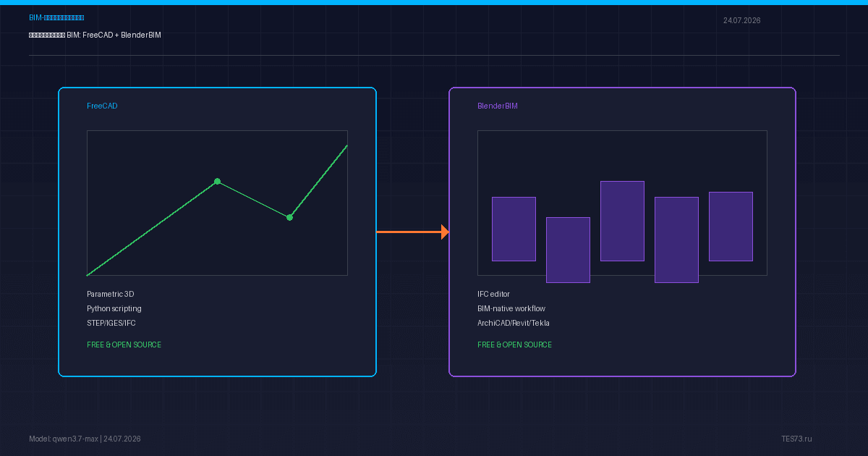Select the peak green data point on the chart
This screenshot has width=868, height=456.
(217, 181)
